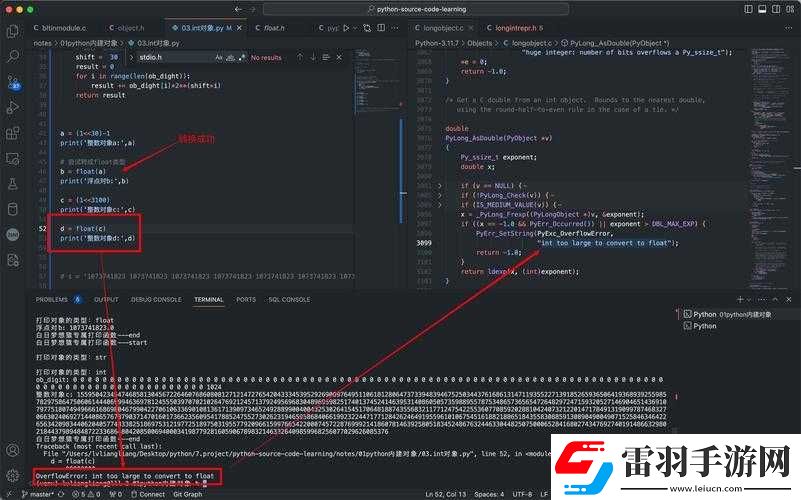
Task: Expand folded line 'if (v == NULL)'
Action: (x=439, y=186)
